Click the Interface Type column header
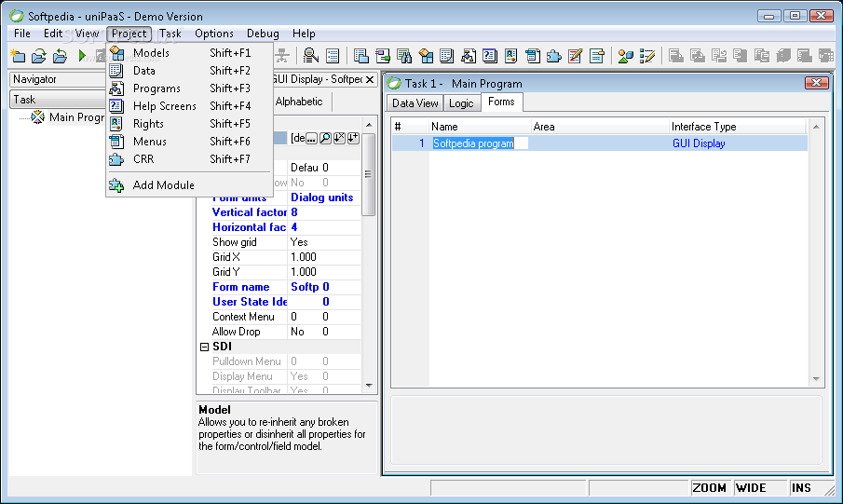 (x=738, y=127)
